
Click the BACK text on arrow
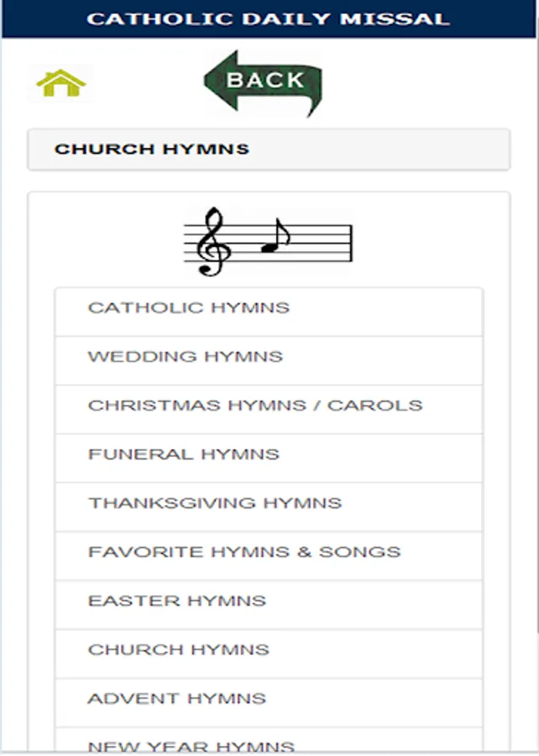(x=265, y=80)
